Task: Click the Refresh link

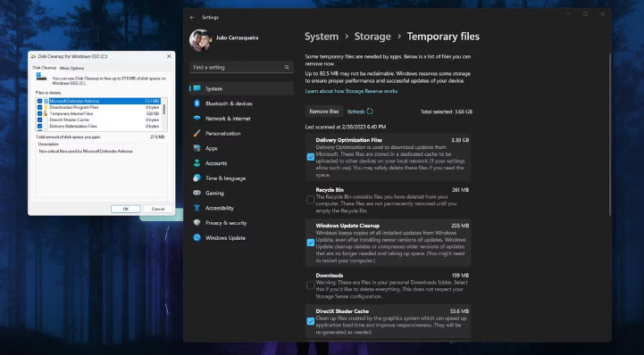Action: click(x=355, y=111)
